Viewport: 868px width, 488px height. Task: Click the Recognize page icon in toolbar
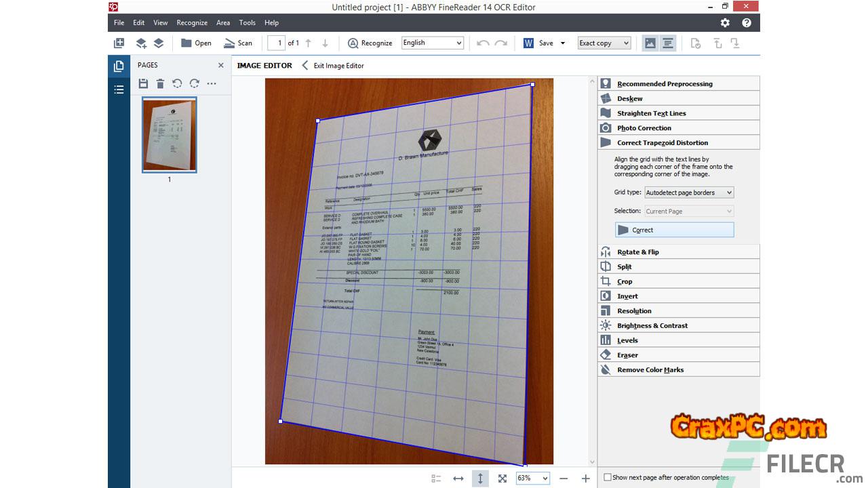(x=353, y=43)
